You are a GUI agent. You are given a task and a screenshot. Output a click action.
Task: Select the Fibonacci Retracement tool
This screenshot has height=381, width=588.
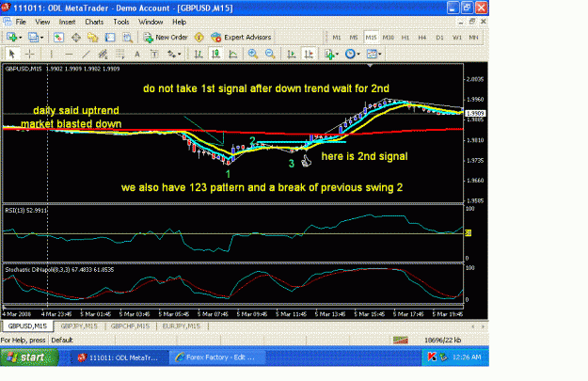(120, 54)
